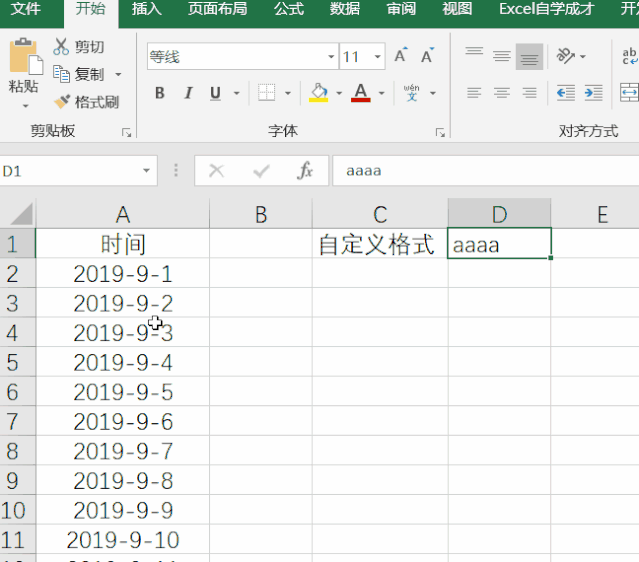Image resolution: width=639 pixels, height=562 pixels.
Task: Align cell content to bottom
Action: (x=529, y=56)
